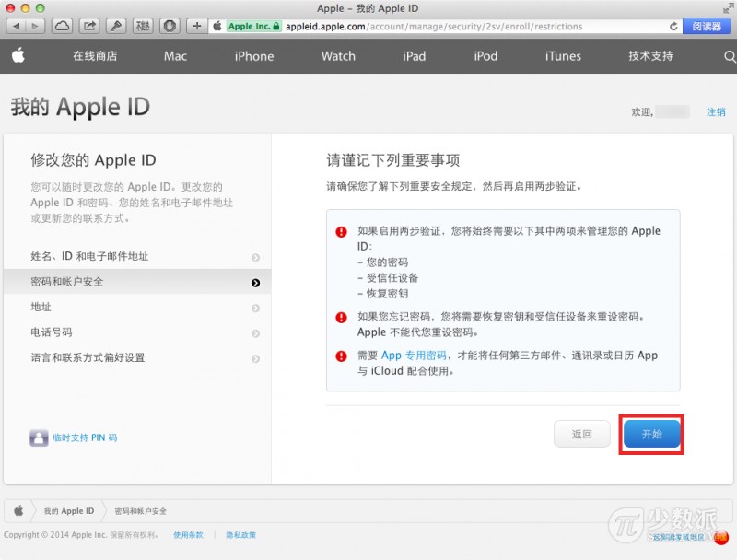Click the 我的 Apple ID page heading

[x=80, y=107]
